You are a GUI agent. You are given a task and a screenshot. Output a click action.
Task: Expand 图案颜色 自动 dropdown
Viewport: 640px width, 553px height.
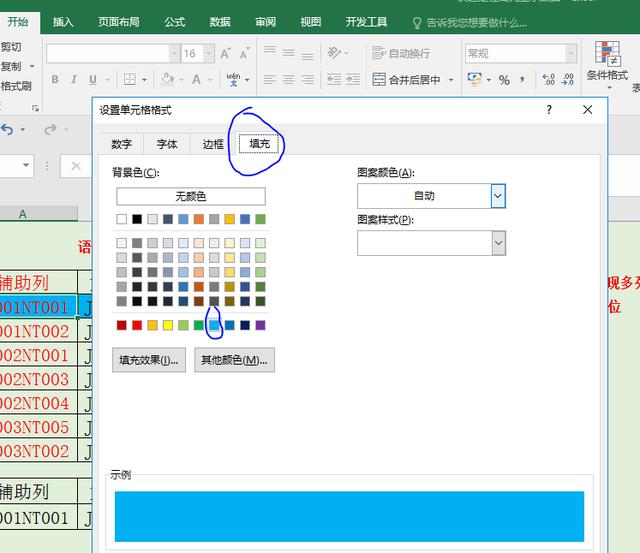(498, 196)
